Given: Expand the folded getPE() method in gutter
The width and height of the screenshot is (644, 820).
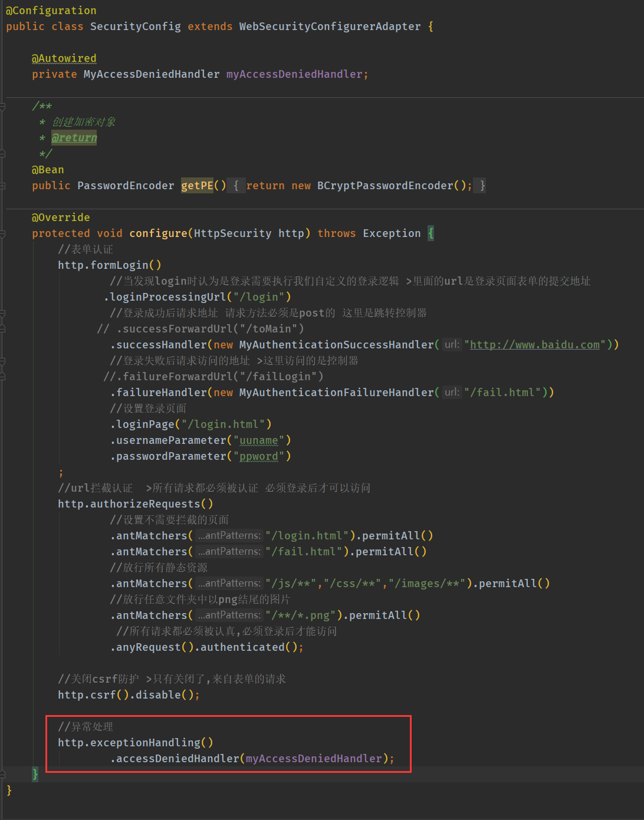Looking at the screenshot, I should click(x=2, y=186).
